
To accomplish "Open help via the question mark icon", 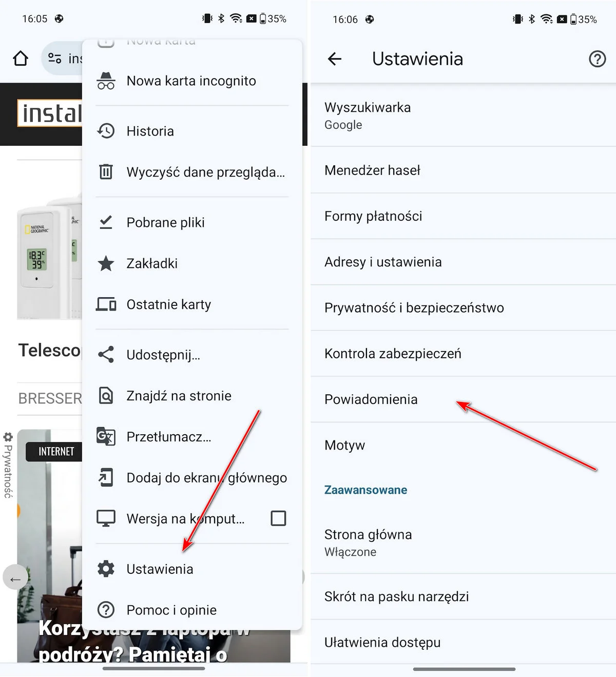I will [597, 59].
